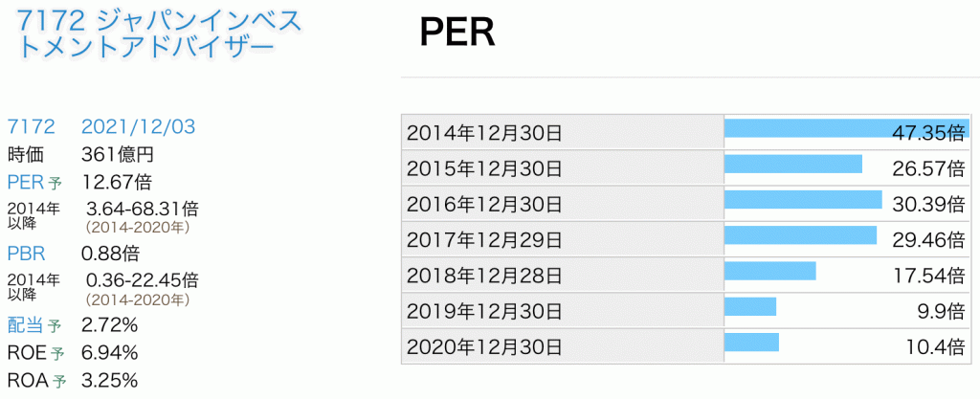Select the 2020年12月30日 date cell

click(484, 346)
